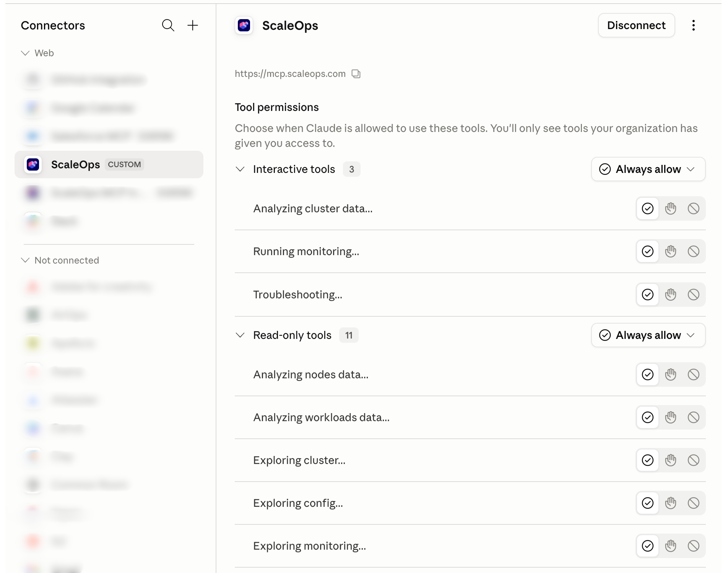This screenshot has width=728, height=573.
Task: Click the Running monitoring tool name
Action: (306, 251)
